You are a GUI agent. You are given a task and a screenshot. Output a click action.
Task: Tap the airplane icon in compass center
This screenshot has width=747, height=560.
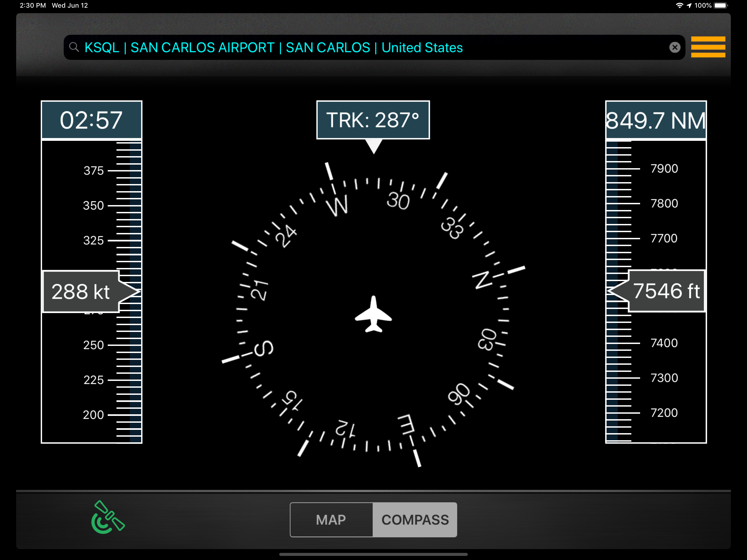click(373, 314)
